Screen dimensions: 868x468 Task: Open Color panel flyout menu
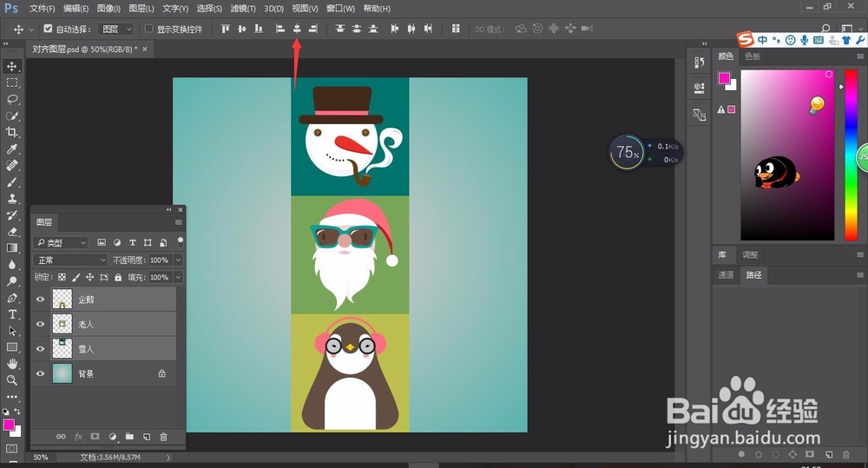click(x=859, y=56)
